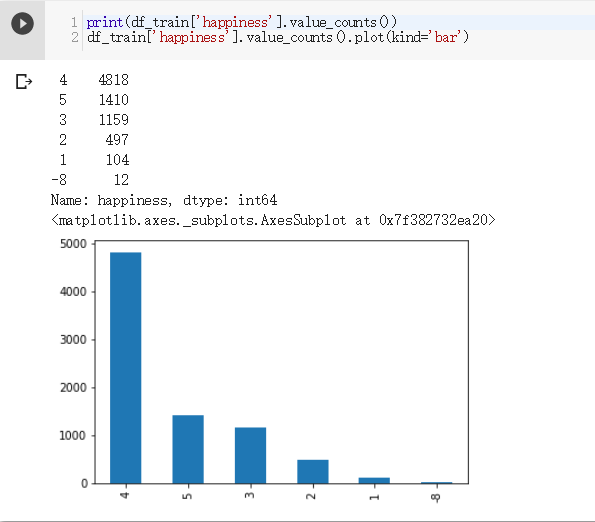Click the matplotlib AxesSubplot output text
The image size is (595, 522).
pos(273,220)
